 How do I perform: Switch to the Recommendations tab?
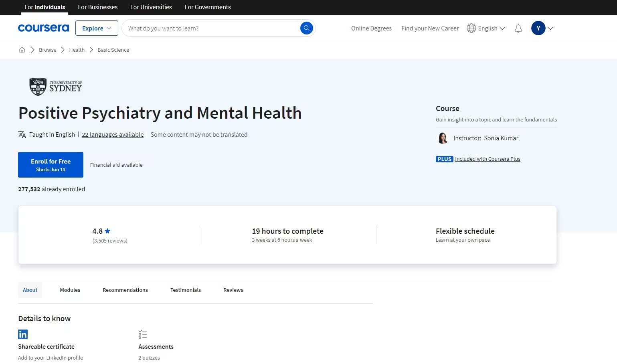[125, 290]
